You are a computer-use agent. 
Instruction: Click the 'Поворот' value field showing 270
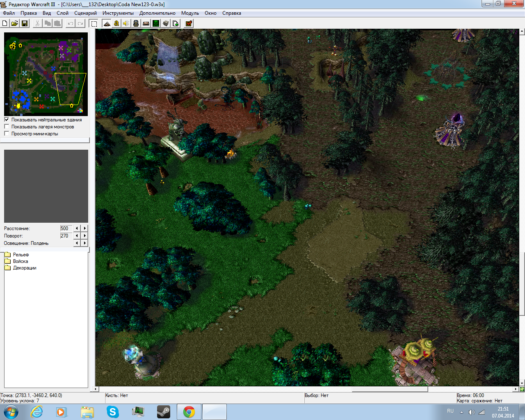click(x=66, y=236)
